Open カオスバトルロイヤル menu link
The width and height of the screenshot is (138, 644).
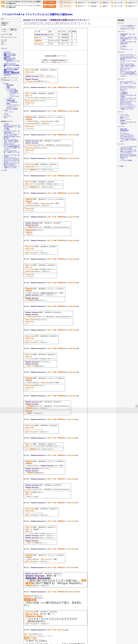[x=10, y=64]
